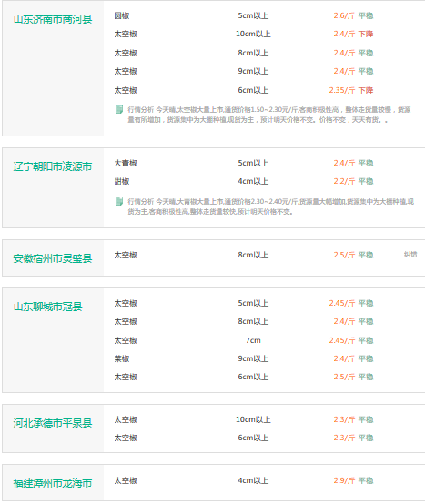The width and height of the screenshot is (425, 504).
Task: Click the 纠错 link in the 灵璧县 row
Action: point(410,255)
